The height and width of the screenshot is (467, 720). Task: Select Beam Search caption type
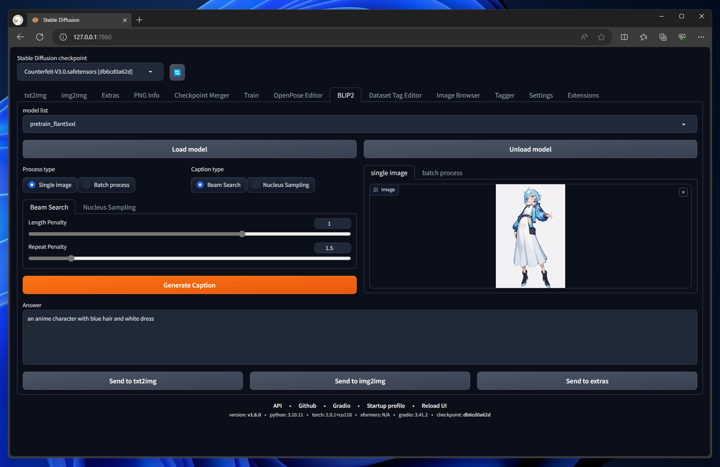click(x=219, y=185)
